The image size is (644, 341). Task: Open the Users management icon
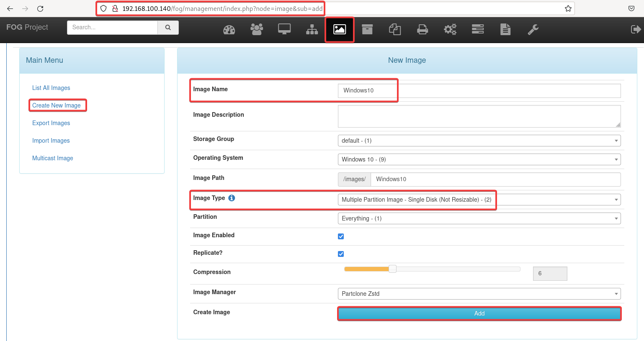pyautogui.click(x=257, y=29)
